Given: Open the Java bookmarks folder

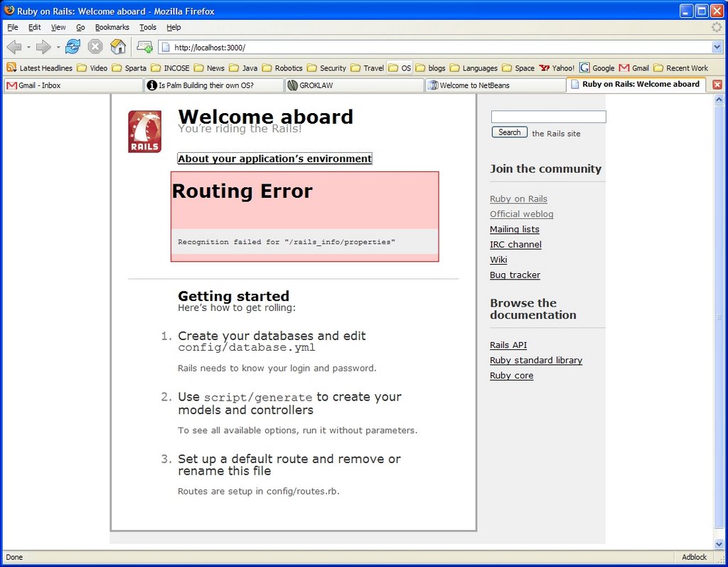Looking at the screenshot, I should pos(243,68).
